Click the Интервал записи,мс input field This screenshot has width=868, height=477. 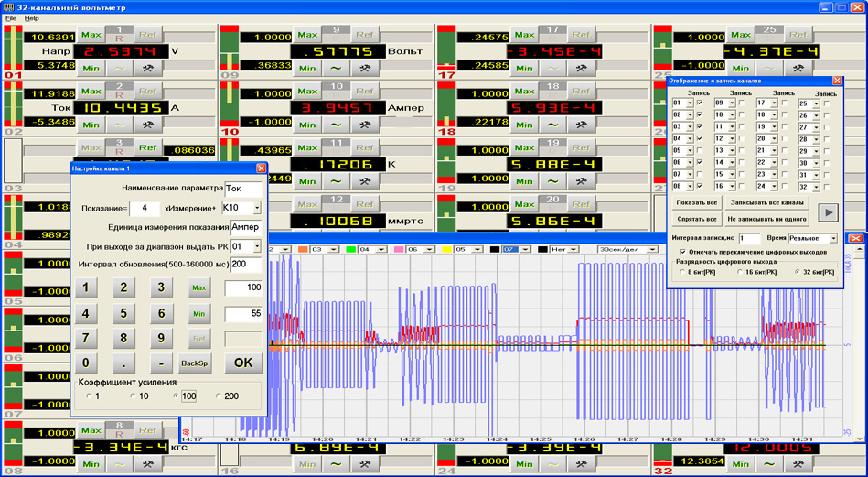(749, 238)
